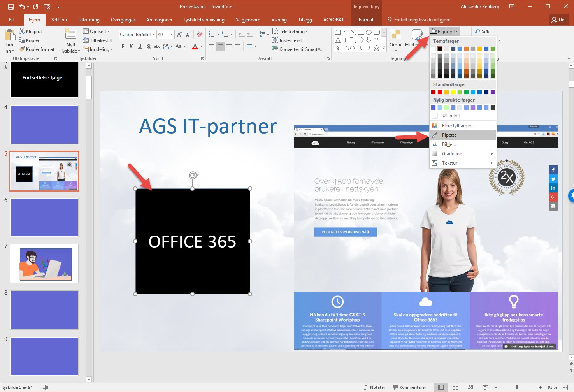Toggle the Notater notes pane

(x=374, y=387)
